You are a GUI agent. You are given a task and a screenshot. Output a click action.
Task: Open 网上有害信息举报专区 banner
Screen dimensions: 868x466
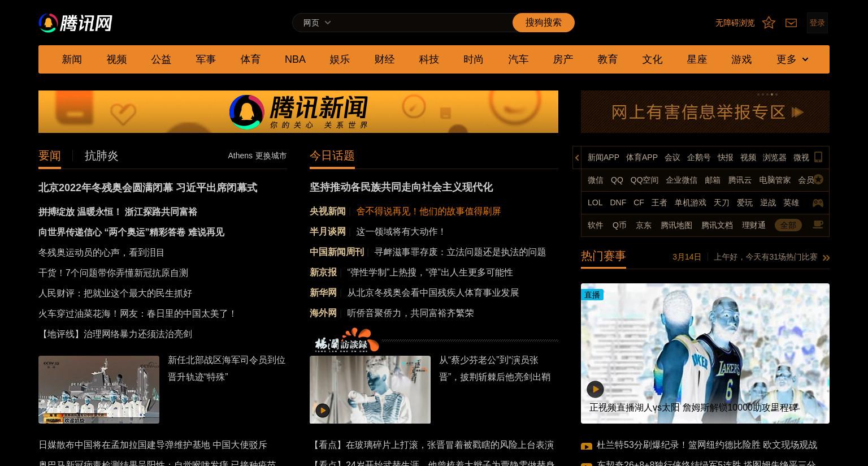tap(705, 111)
